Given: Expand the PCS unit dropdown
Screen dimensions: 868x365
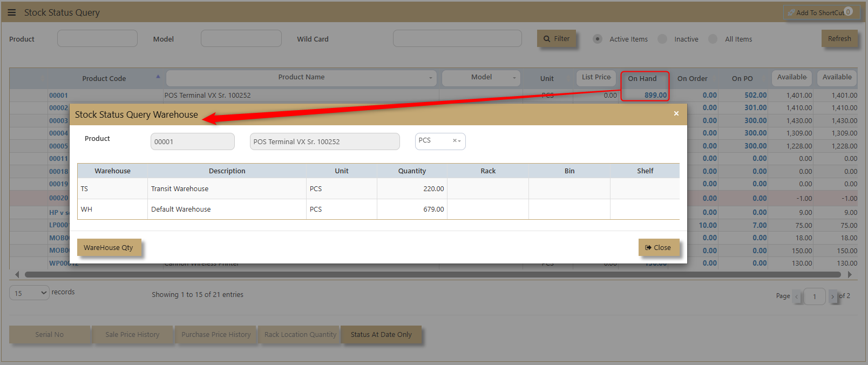Looking at the screenshot, I should coord(459,141).
